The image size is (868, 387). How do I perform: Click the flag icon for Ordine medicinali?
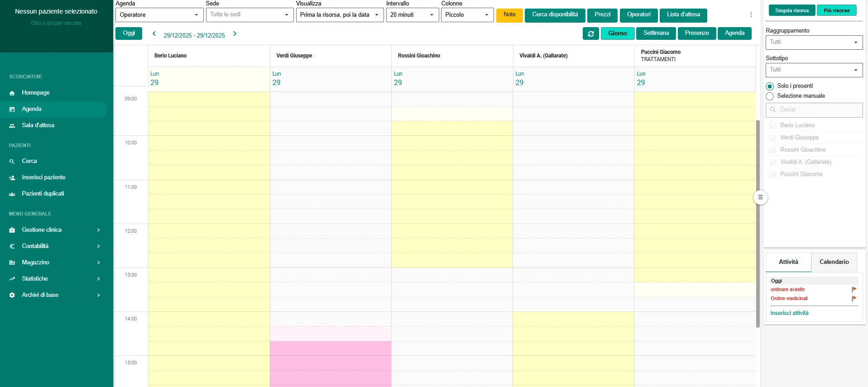[x=854, y=298]
